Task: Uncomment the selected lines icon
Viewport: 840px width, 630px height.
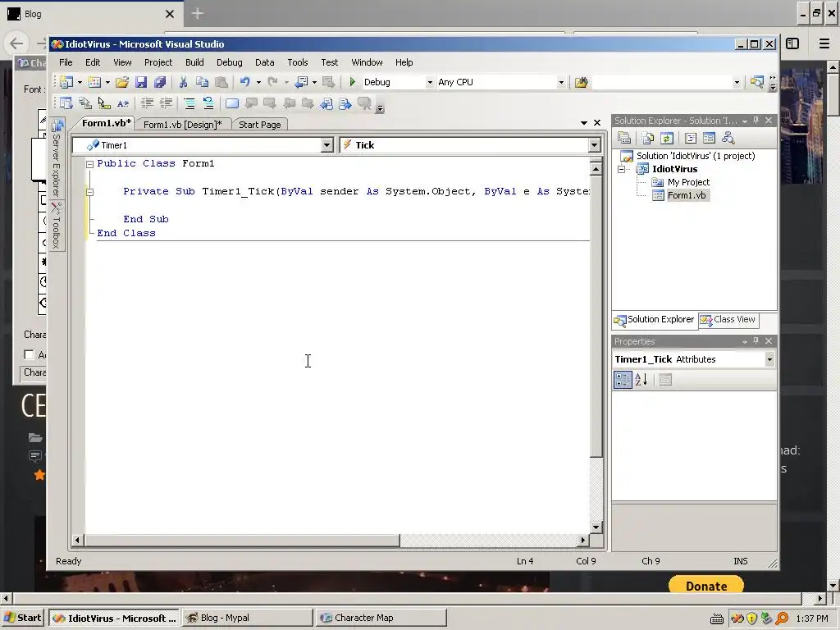Action: (208, 103)
